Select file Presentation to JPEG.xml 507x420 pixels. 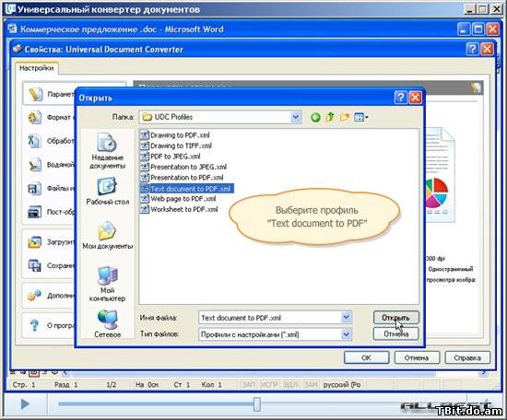click(x=183, y=167)
